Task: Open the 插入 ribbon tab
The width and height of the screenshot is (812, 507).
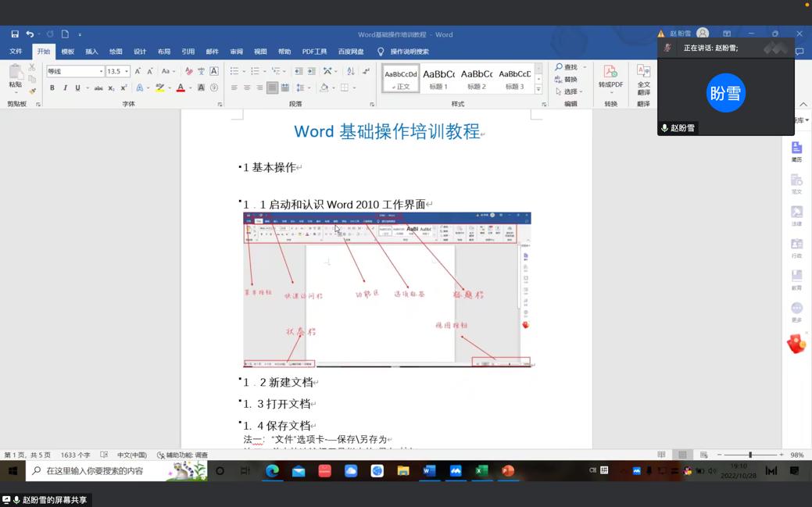Action: click(x=91, y=52)
